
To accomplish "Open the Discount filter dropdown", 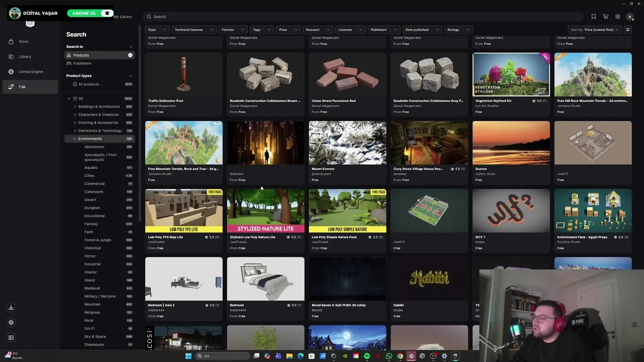I will tap(317, 30).
